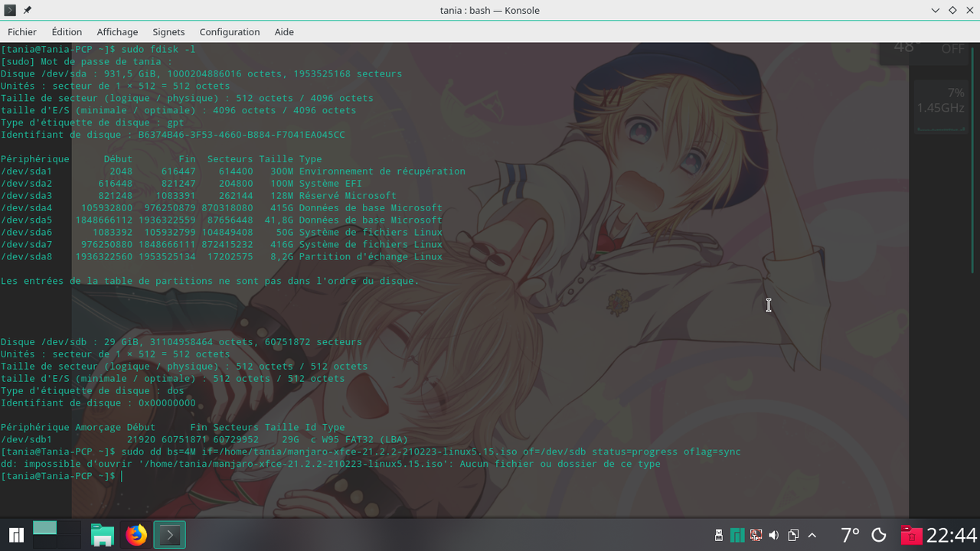This screenshot has height=551, width=980.
Task: Open the Manjaro updates tray icon
Action: 737,535
